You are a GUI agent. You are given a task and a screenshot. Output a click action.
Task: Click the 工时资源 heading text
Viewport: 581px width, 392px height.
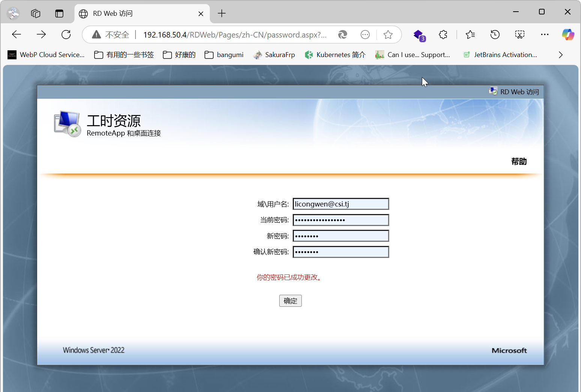click(x=114, y=121)
